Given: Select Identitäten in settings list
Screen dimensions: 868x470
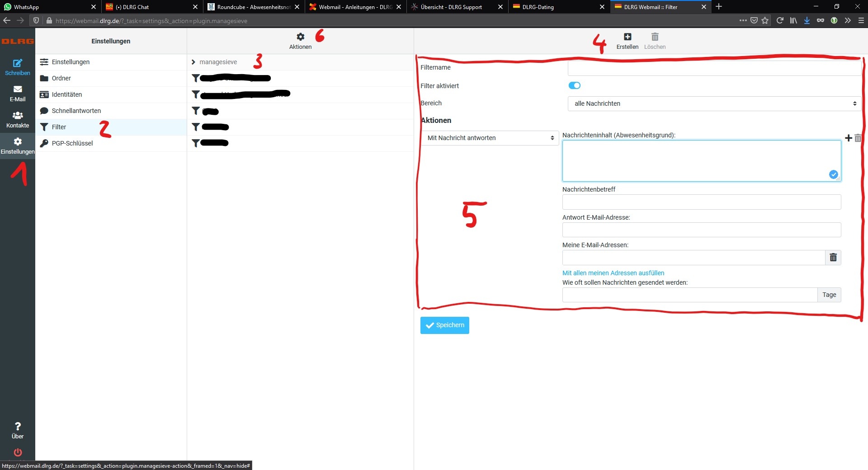Looking at the screenshot, I should (x=66, y=94).
